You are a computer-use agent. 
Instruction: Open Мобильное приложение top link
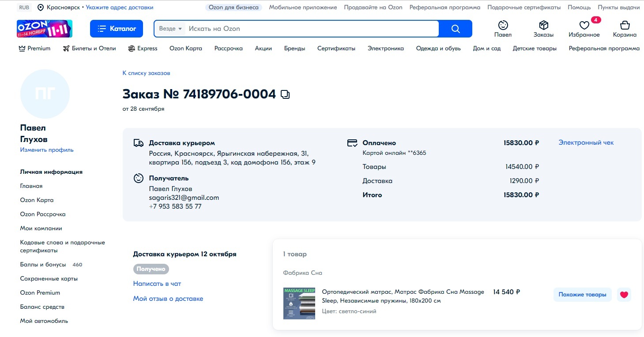303,7
